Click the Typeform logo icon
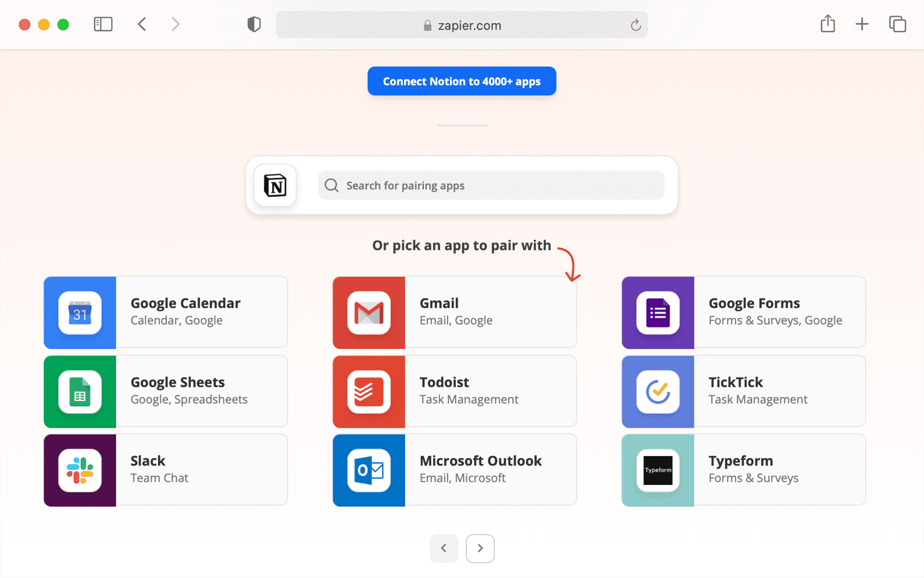The height and width of the screenshot is (578, 924). tap(657, 470)
